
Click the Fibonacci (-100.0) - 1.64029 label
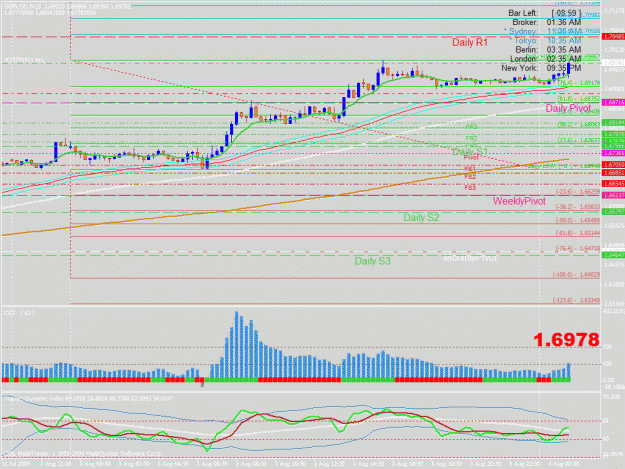point(576,275)
